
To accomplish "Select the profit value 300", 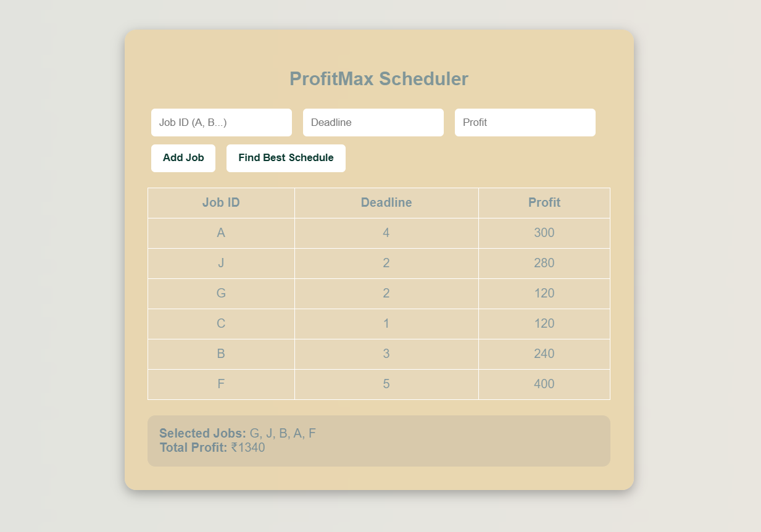I will click(x=544, y=233).
